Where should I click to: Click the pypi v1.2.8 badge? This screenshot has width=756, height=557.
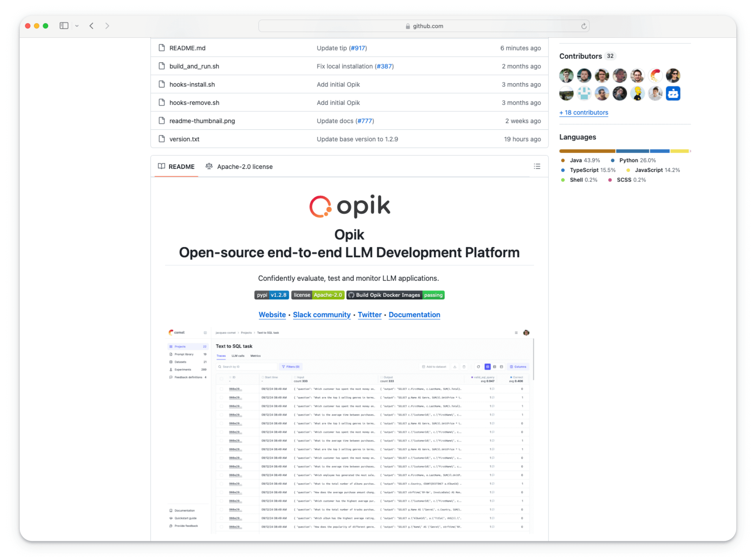pyautogui.click(x=271, y=295)
